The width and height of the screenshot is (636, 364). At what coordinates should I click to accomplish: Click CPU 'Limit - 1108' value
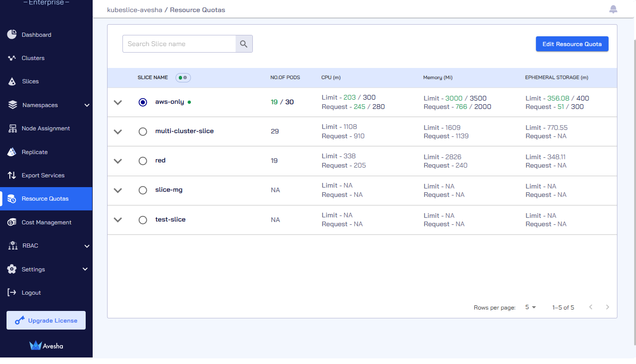(x=339, y=127)
